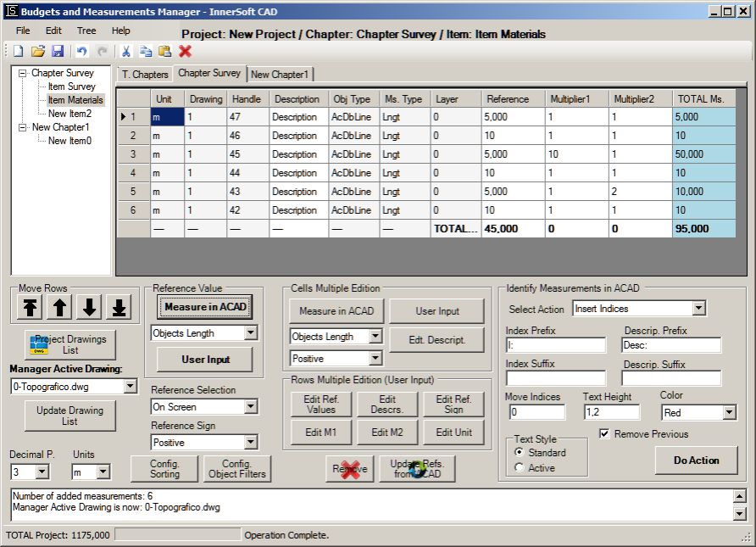756x547 pixels.
Task: Open the Manager Active Drawing dropdown
Action: click(131, 386)
